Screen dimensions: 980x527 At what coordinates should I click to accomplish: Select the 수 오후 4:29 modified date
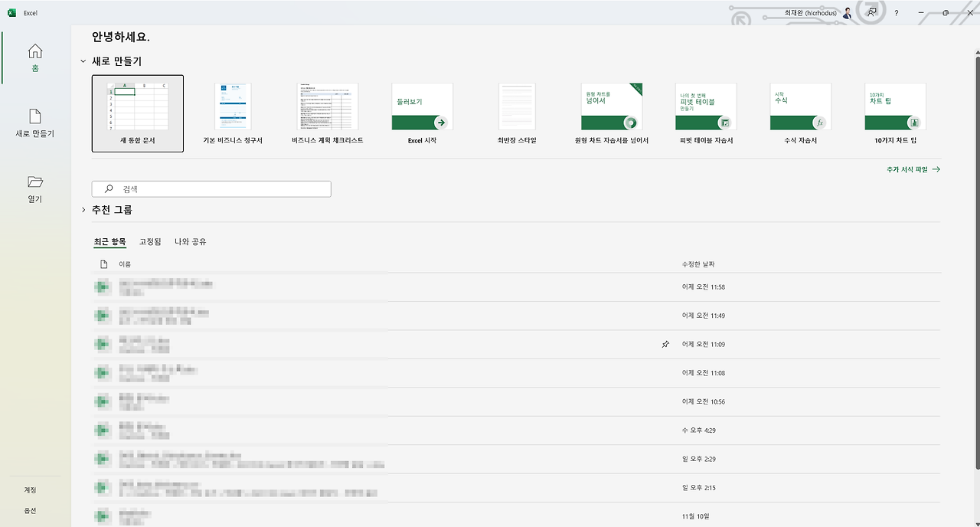point(698,430)
